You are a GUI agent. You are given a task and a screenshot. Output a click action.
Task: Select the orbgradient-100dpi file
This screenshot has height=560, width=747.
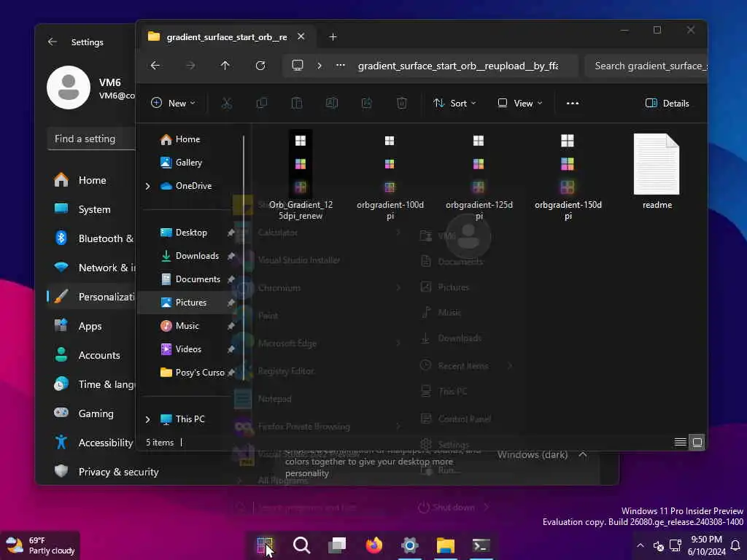390,176
